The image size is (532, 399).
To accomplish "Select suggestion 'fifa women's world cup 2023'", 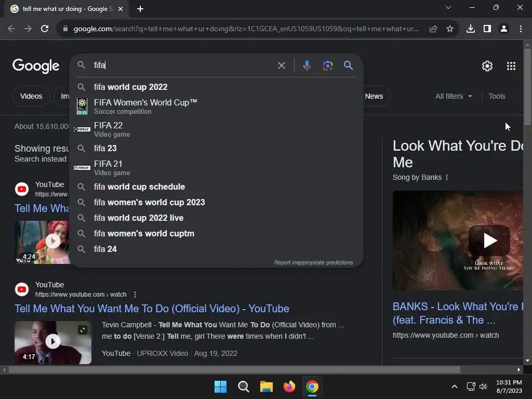I will click(217, 202).
